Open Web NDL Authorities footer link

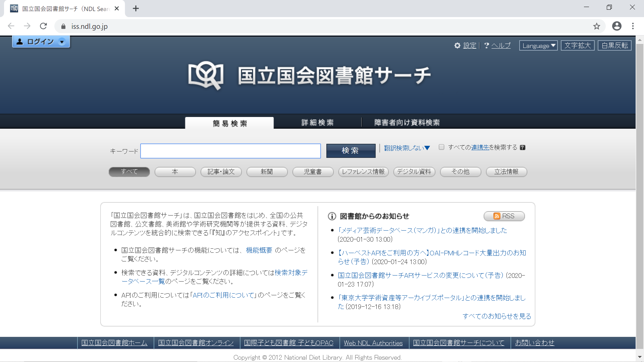click(373, 343)
